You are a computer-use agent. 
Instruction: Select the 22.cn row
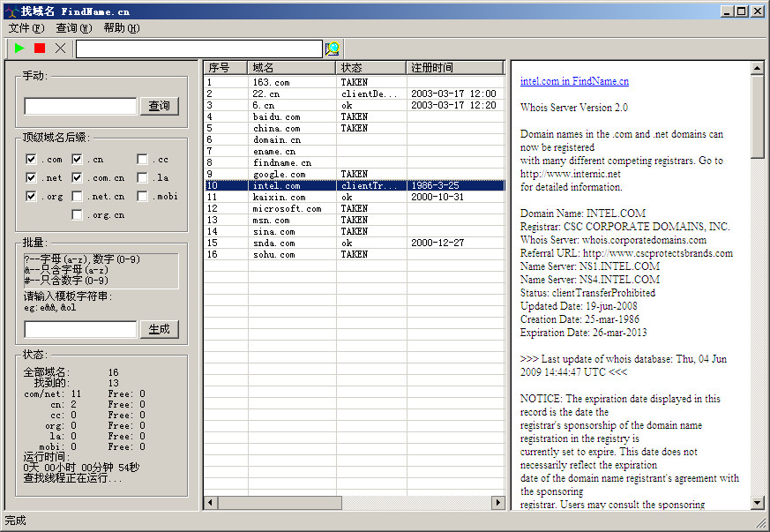(x=354, y=94)
